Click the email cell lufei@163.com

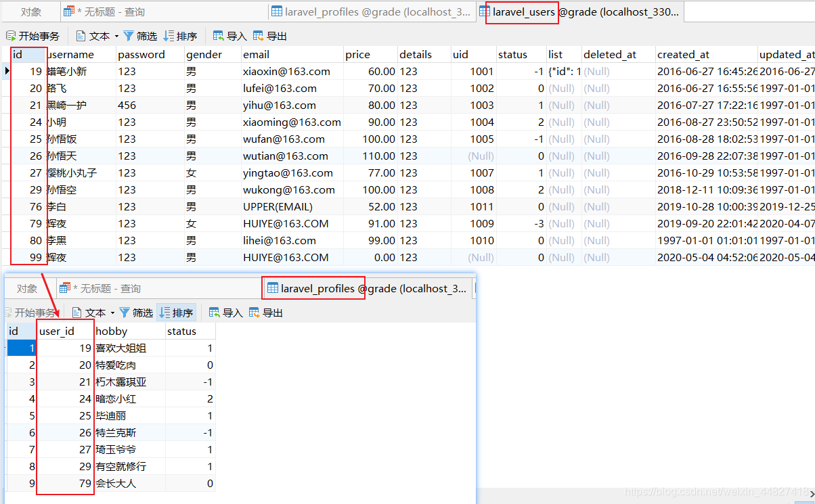coord(292,88)
